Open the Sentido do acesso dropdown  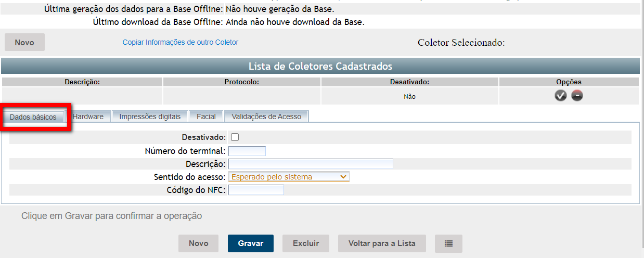click(289, 177)
